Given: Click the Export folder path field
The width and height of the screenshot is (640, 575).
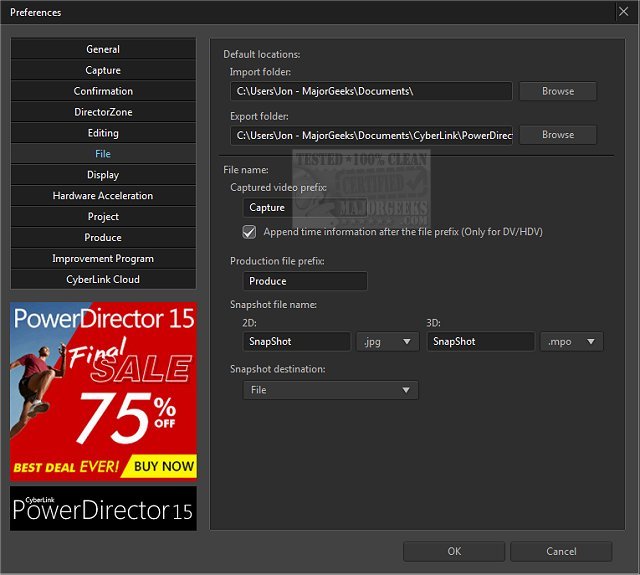Looking at the screenshot, I should [x=371, y=135].
